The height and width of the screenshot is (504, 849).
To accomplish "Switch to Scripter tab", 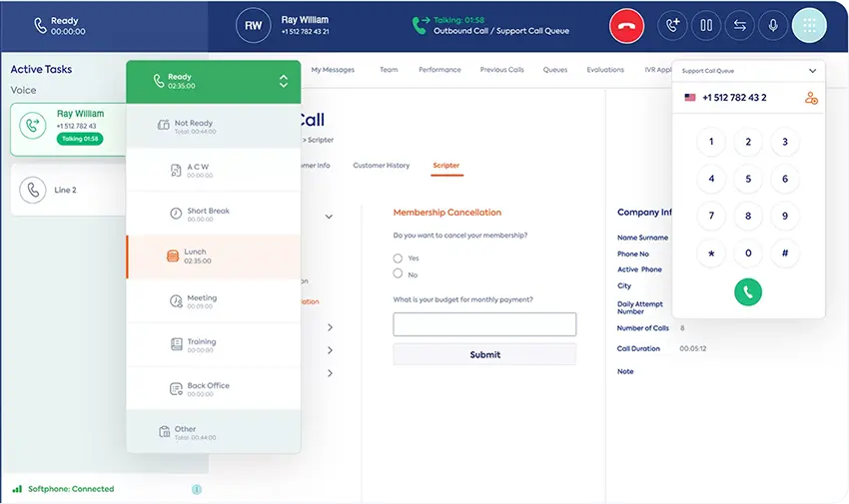I will click(x=446, y=166).
